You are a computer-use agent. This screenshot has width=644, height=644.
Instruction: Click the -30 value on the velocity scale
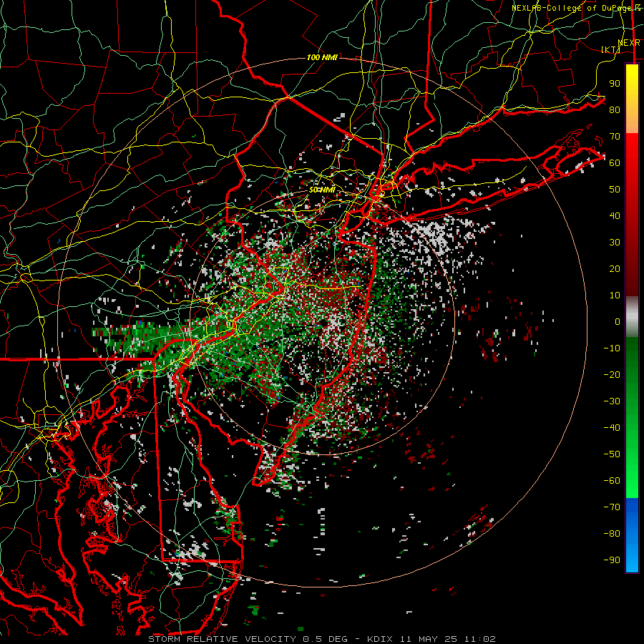612,401
